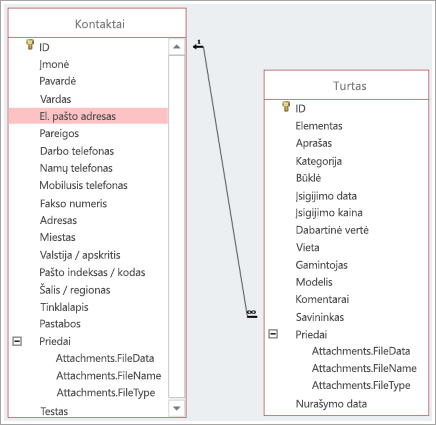
Task: Click the Kontaktai vertical scrollbar track
Action: click(x=177, y=227)
